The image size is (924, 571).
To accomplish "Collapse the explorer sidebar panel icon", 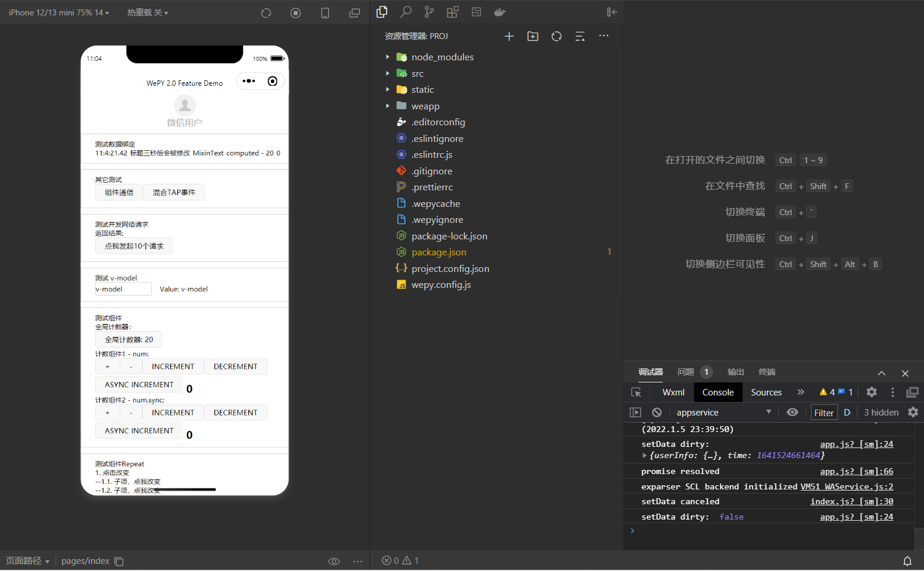I will click(612, 12).
